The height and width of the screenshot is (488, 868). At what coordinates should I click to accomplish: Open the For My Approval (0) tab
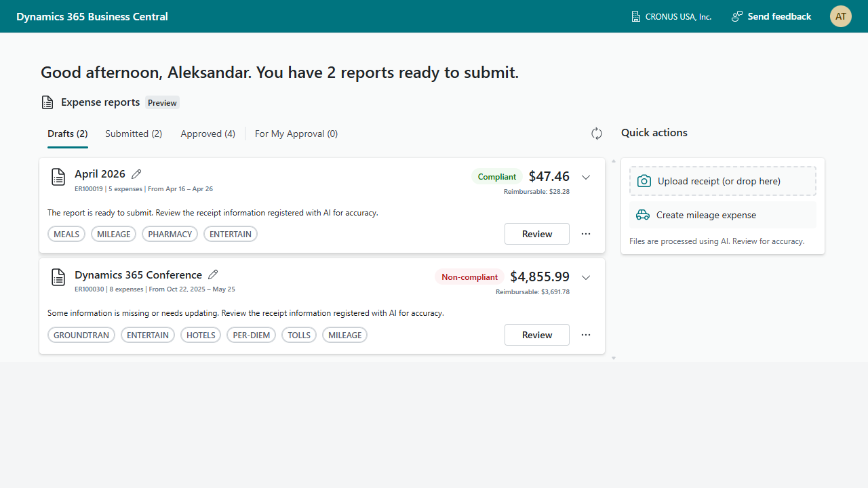point(296,134)
